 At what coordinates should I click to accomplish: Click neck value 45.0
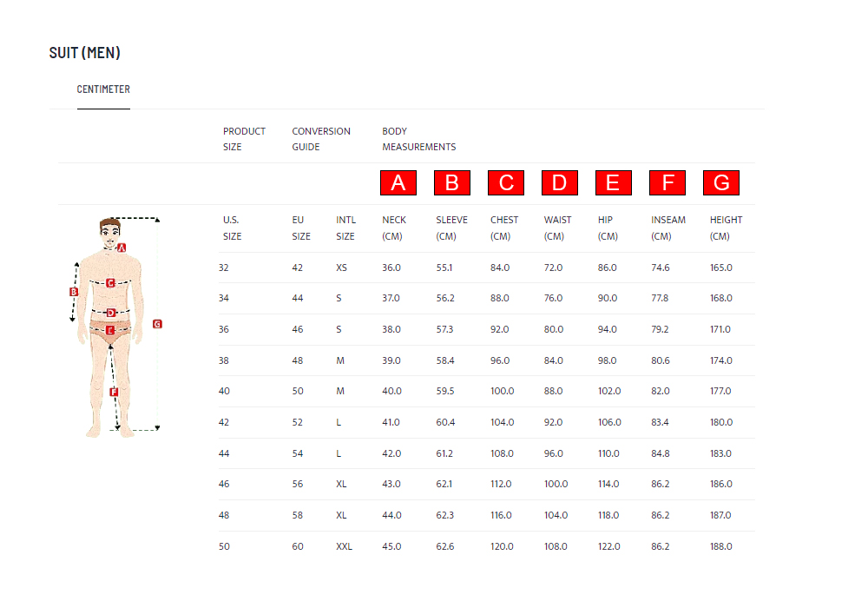[x=391, y=546]
